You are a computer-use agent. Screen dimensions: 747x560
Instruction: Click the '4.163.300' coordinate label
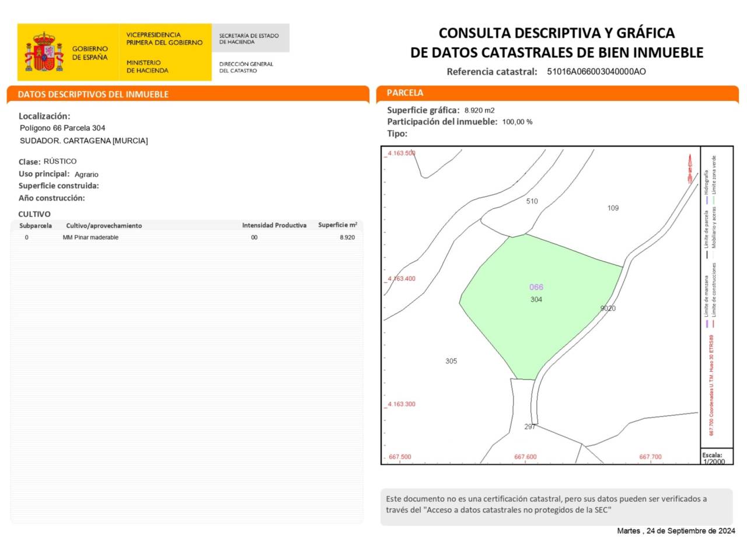pyautogui.click(x=402, y=404)
